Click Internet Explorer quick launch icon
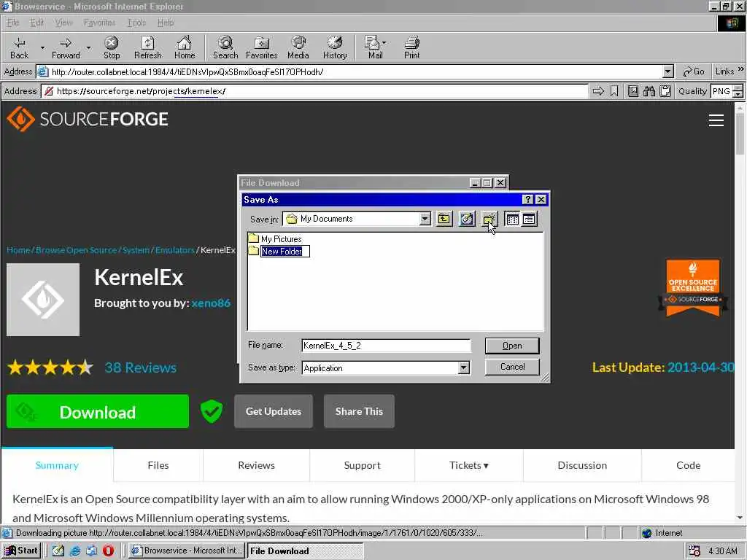Image resolution: width=747 pixels, height=560 pixels. [x=75, y=551]
